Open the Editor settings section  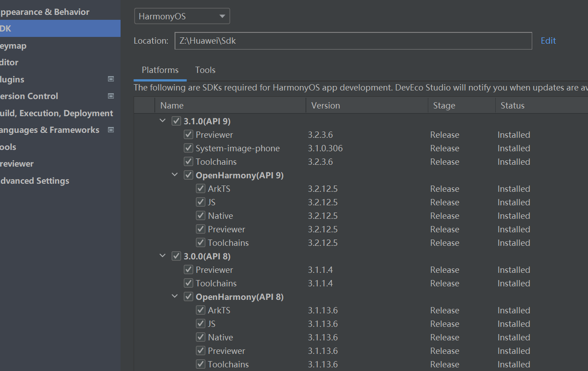point(9,62)
